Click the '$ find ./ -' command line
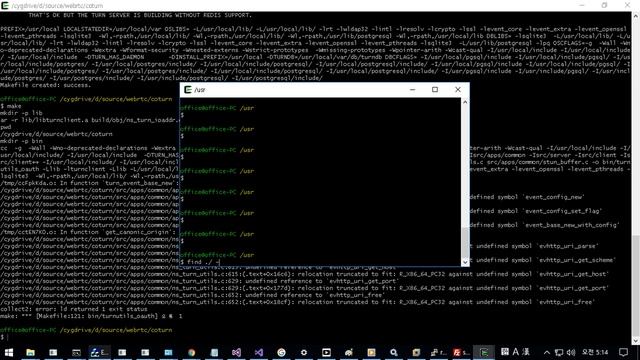Image resolution: width=640 pixels, height=360 pixels. (x=200, y=262)
